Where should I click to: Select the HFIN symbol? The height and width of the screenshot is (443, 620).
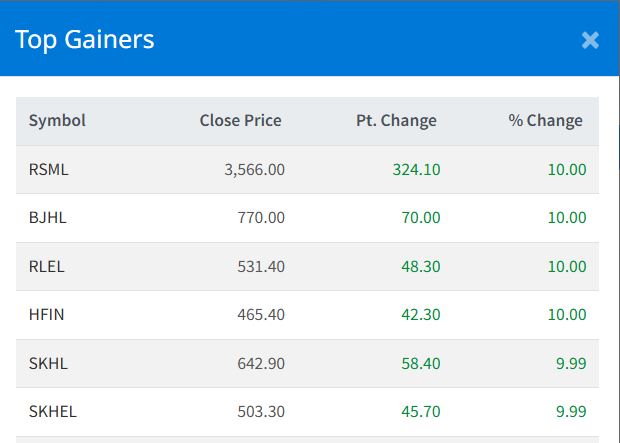click(x=47, y=315)
